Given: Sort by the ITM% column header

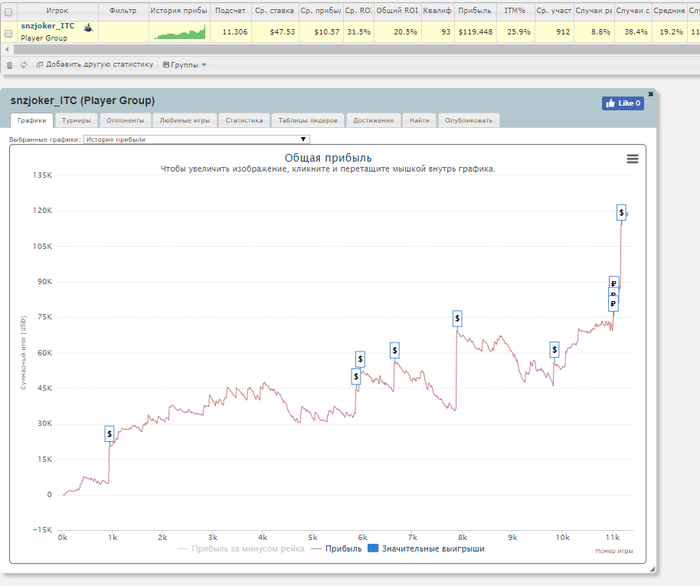Looking at the screenshot, I should (515, 11).
